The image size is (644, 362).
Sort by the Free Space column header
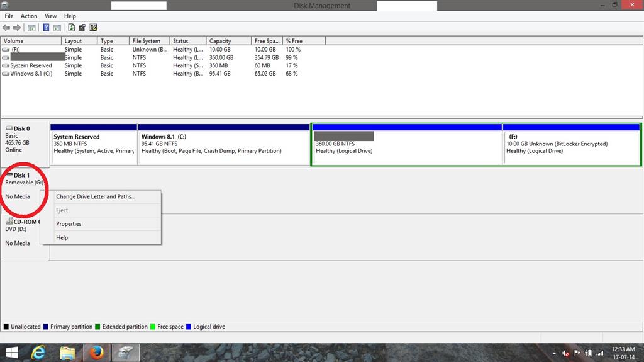click(x=267, y=41)
